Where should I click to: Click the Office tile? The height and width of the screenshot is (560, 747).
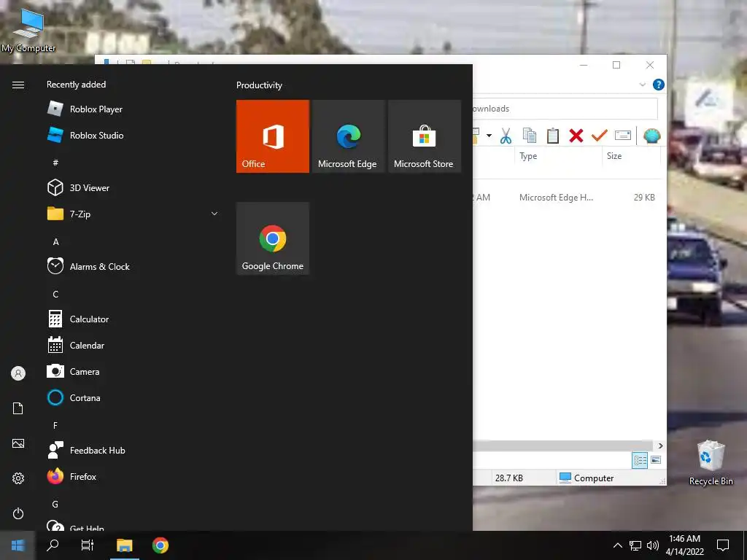click(273, 136)
